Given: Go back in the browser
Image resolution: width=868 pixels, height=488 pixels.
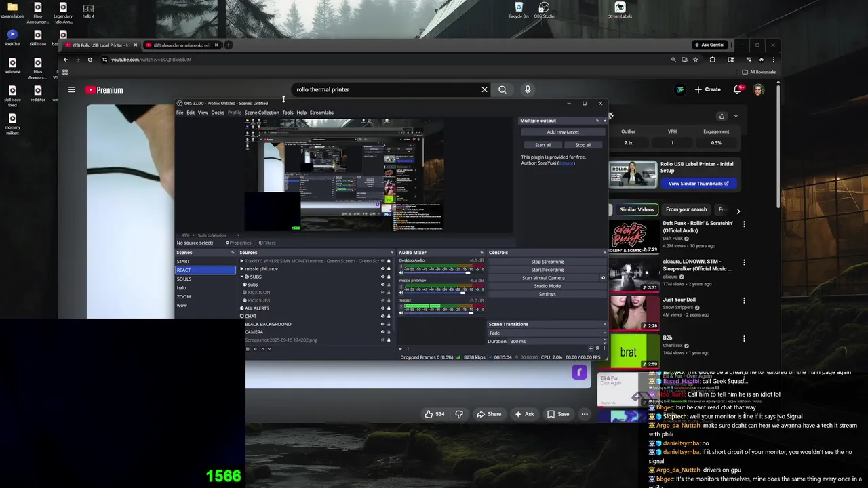Looking at the screenshot, I should 66,60.
